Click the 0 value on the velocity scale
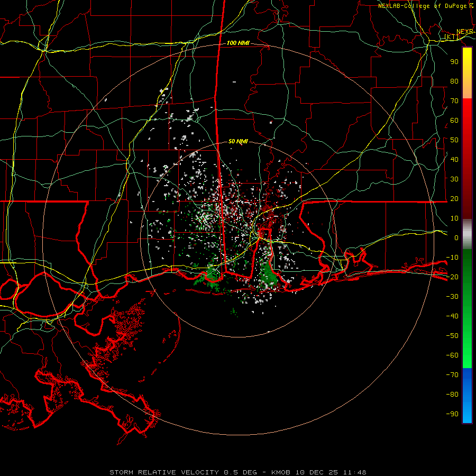476x476 pixels. [456, 238]
